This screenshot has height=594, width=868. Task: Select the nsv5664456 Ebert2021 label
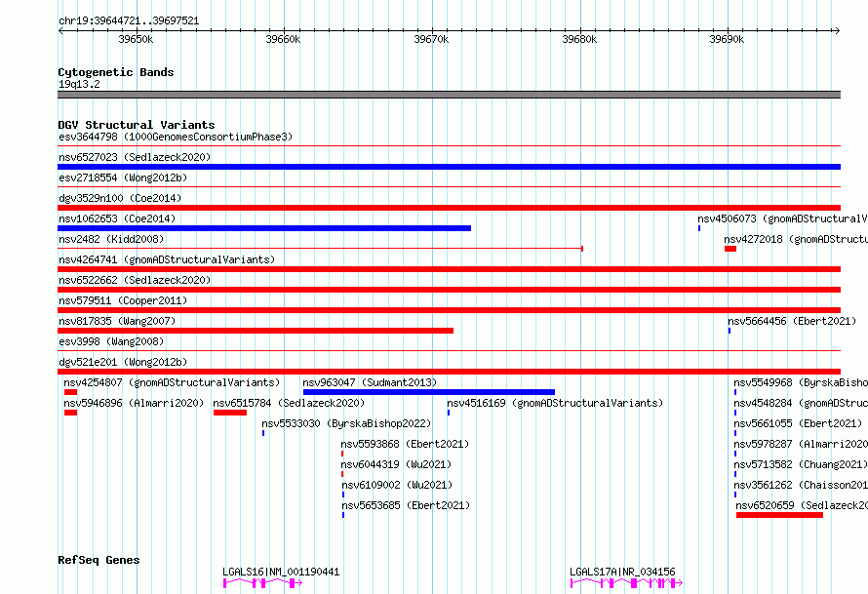[x=792, y=321]
